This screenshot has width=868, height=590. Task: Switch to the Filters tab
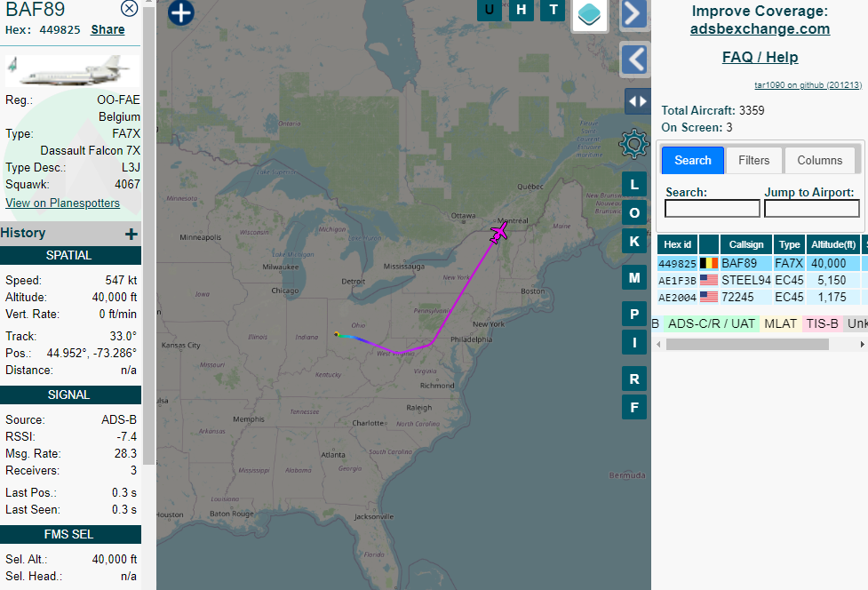pyautogui.click(x=754, y=161)
